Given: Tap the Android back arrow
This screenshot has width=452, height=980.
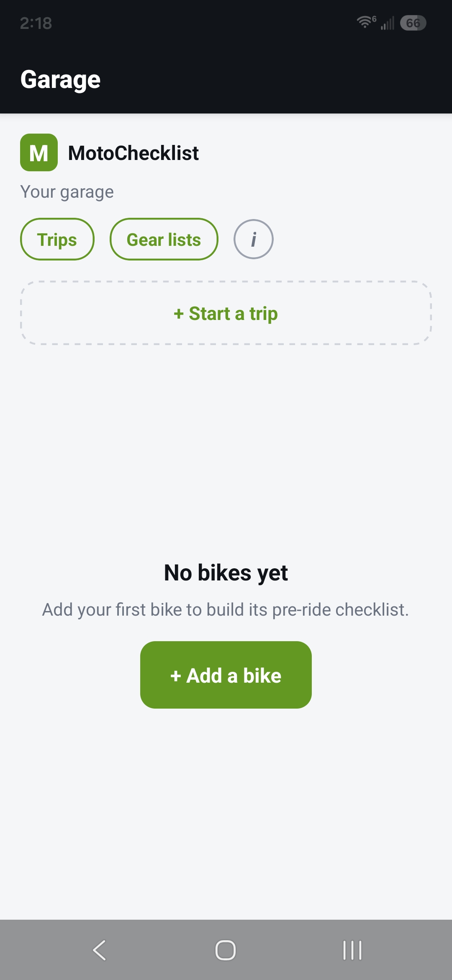Looking at the screenshot, I should [x=100, y=950].
